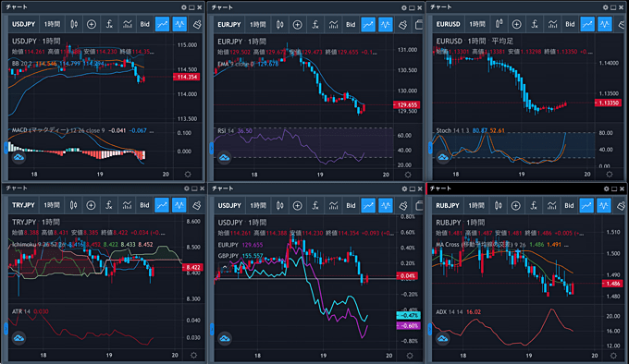
Task: Open fx indicators in the RUBJPY panel
Action: point(534,206)
